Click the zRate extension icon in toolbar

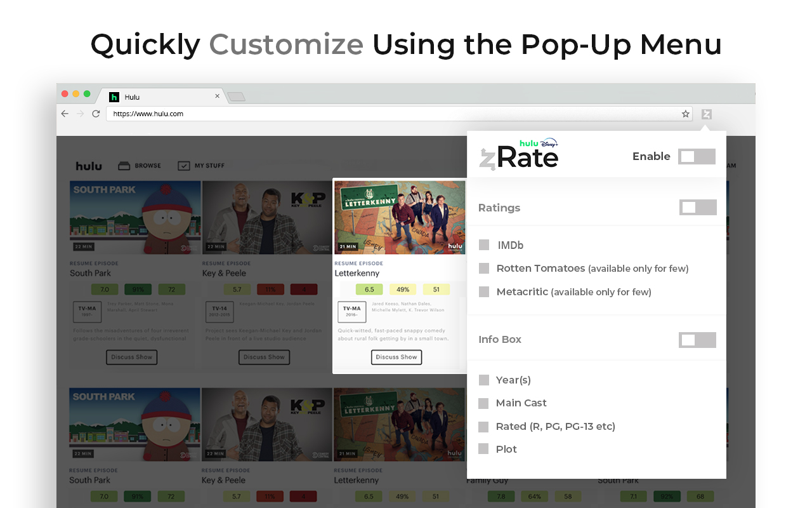pyautogui.click(x=707, y=114)
